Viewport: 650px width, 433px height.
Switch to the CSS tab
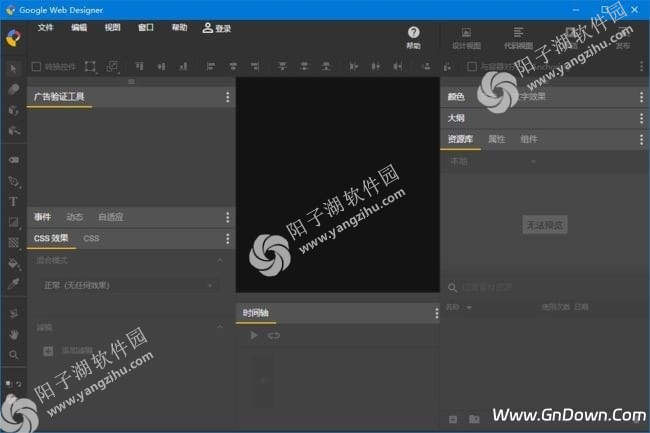(x=91, y=238)
